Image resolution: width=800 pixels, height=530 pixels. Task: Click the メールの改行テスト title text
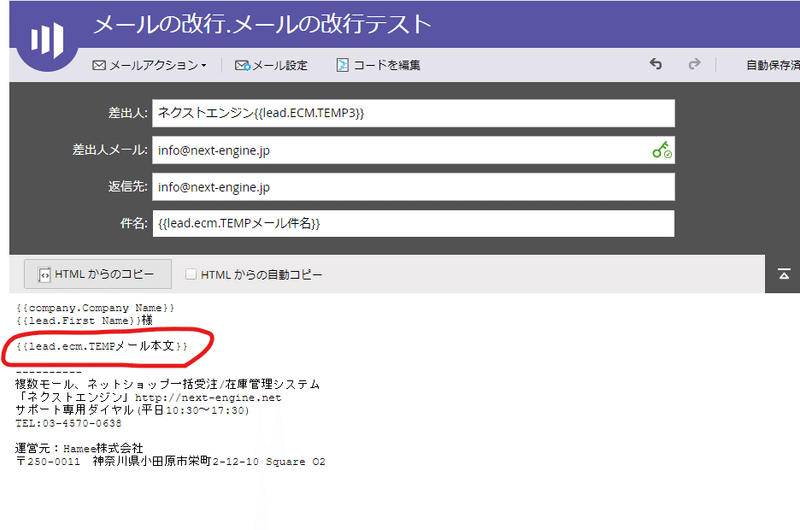coord(332,24)
